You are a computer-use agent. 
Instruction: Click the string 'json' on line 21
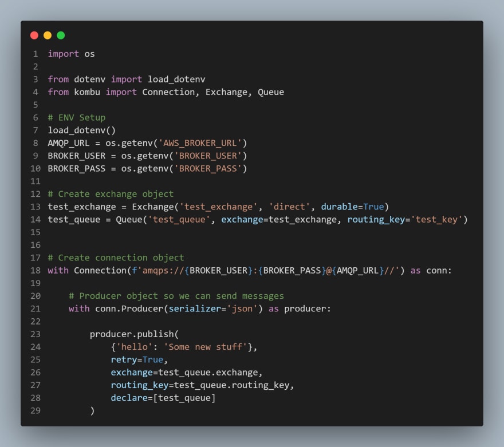click(242, 309)
